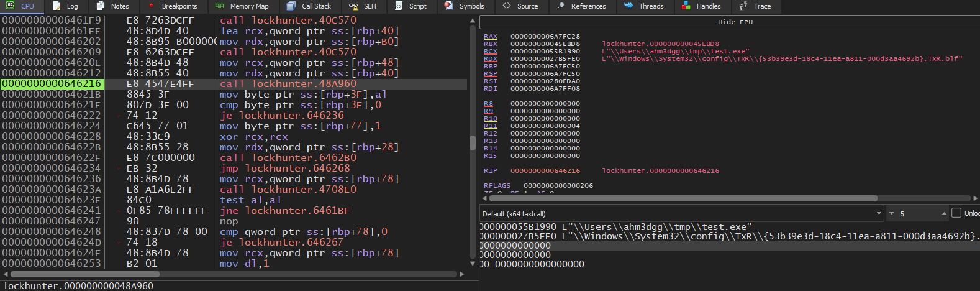Switch to the Symbols tab
This screenshot has width=980, height=291.
tap(471, 6)
